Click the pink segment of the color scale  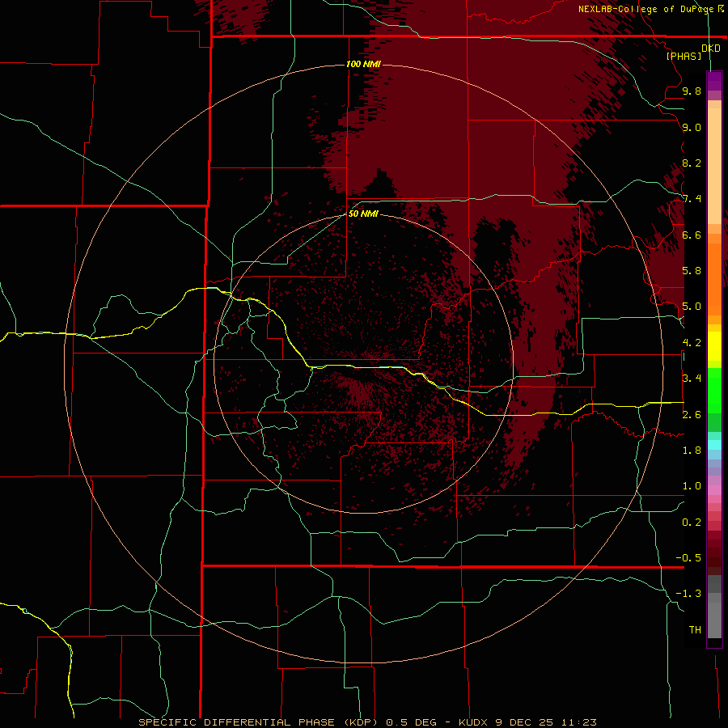[x=714, y=490]
